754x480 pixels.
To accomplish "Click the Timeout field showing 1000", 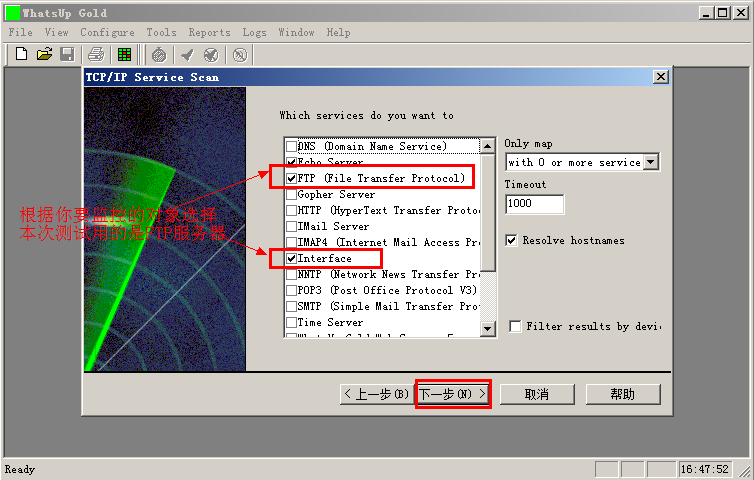I will (535, 204).
